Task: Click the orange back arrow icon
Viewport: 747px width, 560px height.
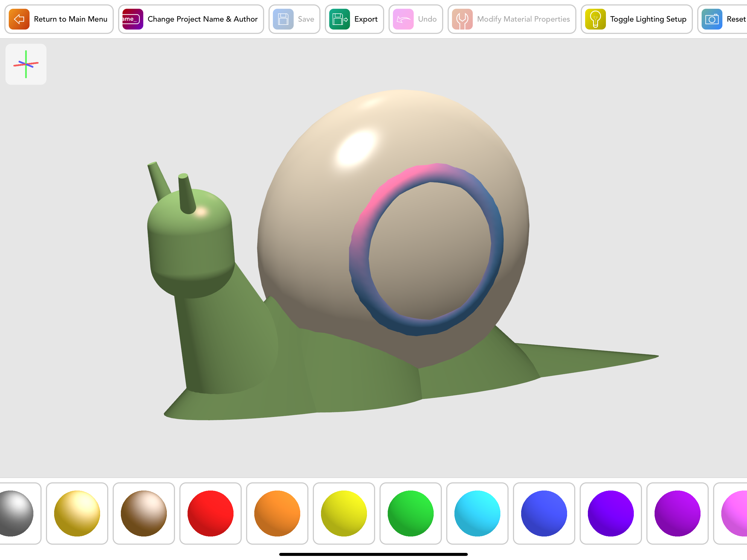Action: pos(19,19)
